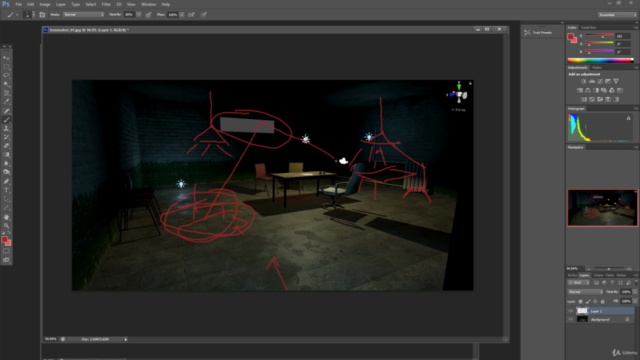Select the Pen tool
This screenshot has height=360, width=640.
pos(6,181)
